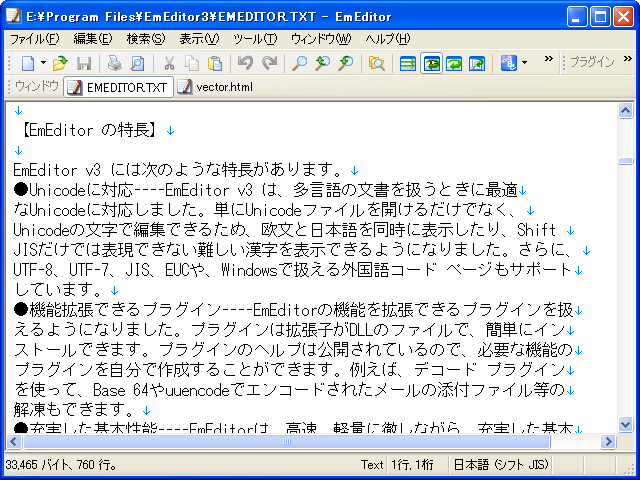Click the Print icon
Viewport: 640px width, 480px height.
pos(115,63)
